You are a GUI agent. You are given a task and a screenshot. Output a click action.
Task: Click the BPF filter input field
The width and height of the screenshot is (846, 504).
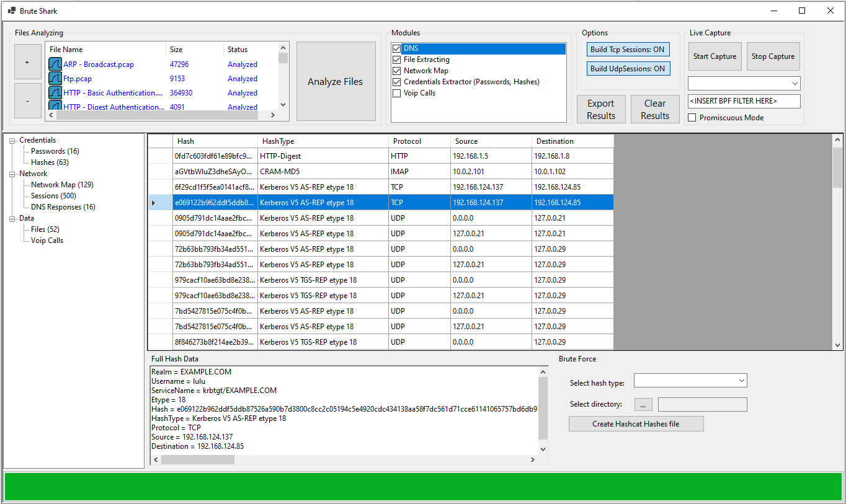(x=744, y=101)
